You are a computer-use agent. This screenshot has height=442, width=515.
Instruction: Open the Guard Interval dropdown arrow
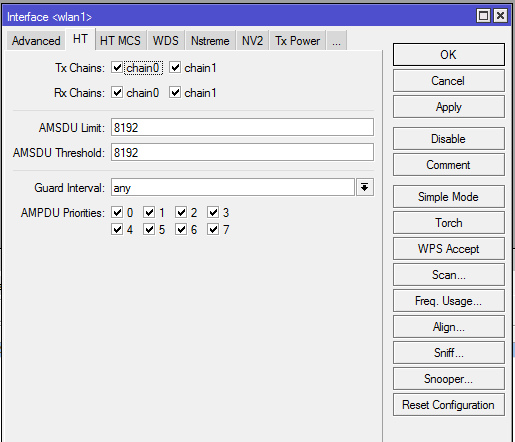(365, 187)
